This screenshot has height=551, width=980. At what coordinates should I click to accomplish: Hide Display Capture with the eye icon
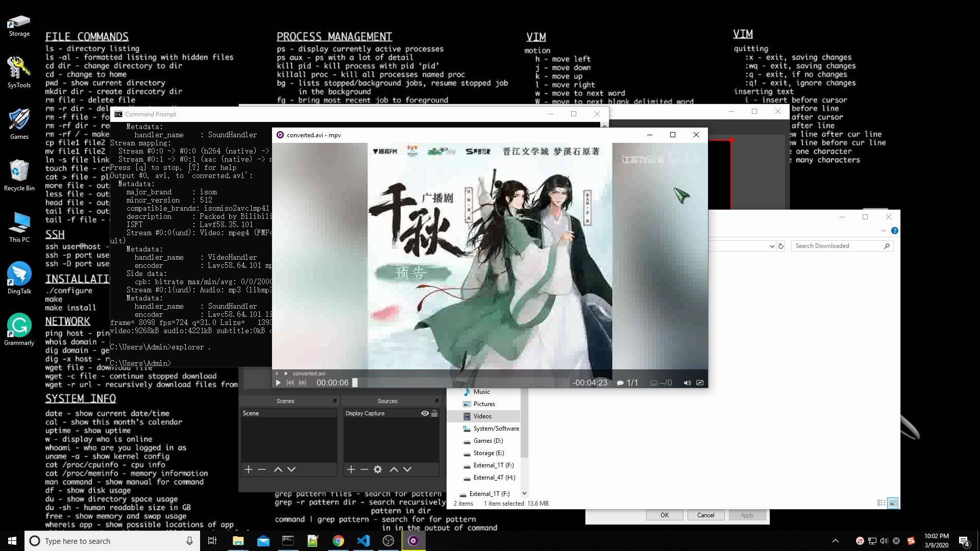[x=425, y=413]
